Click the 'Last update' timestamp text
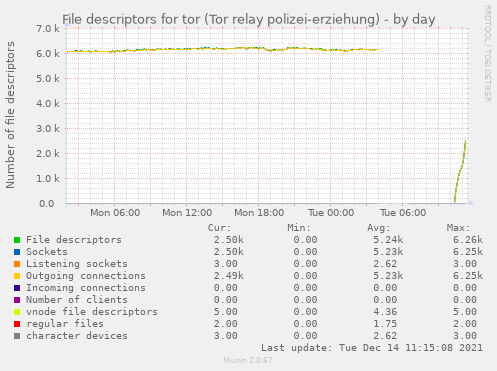The height and width of the screenshot is (371, 497). click(x=372, y=348)
